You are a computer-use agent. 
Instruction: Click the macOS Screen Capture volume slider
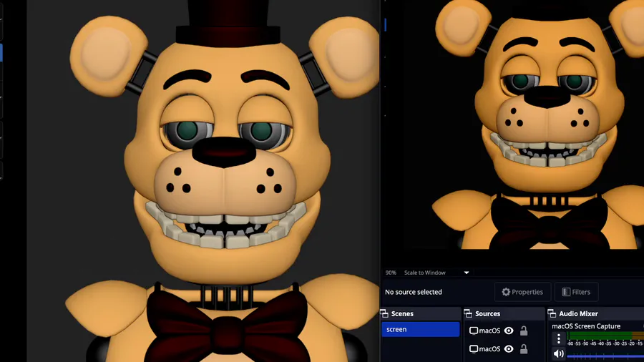[x=605, y=356]
